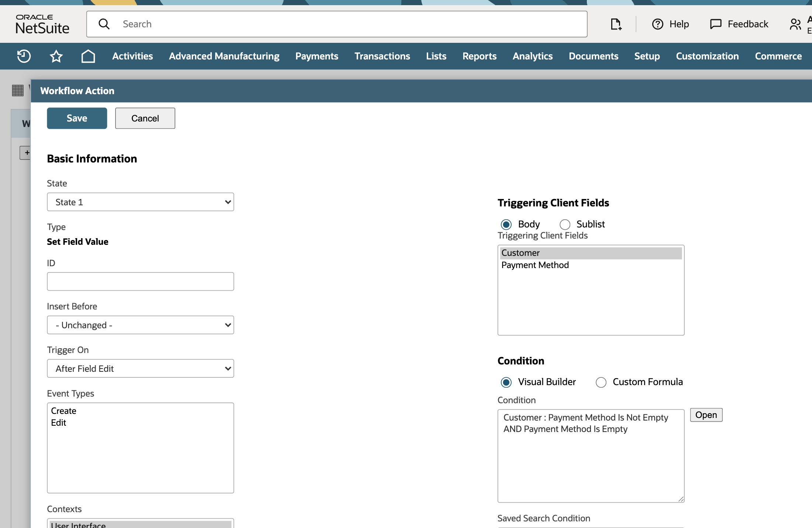This screenshot has width=812, height=528.
Task: Open the Analytics menu
Action: 533,56
